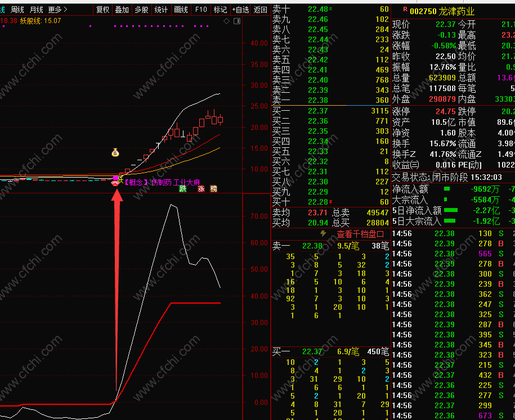Click the dark red 涨 badge
The image size is (515, 420).
tap(201, 189)
